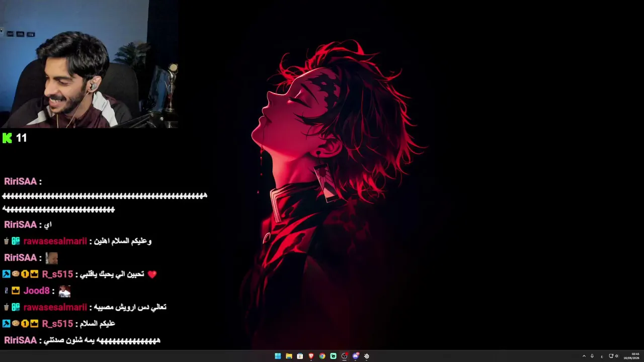
Task: Click the Jood8 username in chat
Action: [x=37, y=291]
